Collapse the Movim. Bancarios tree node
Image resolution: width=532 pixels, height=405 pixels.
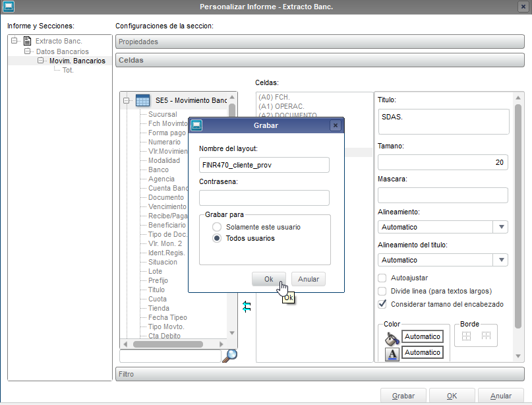click(41, 61)
